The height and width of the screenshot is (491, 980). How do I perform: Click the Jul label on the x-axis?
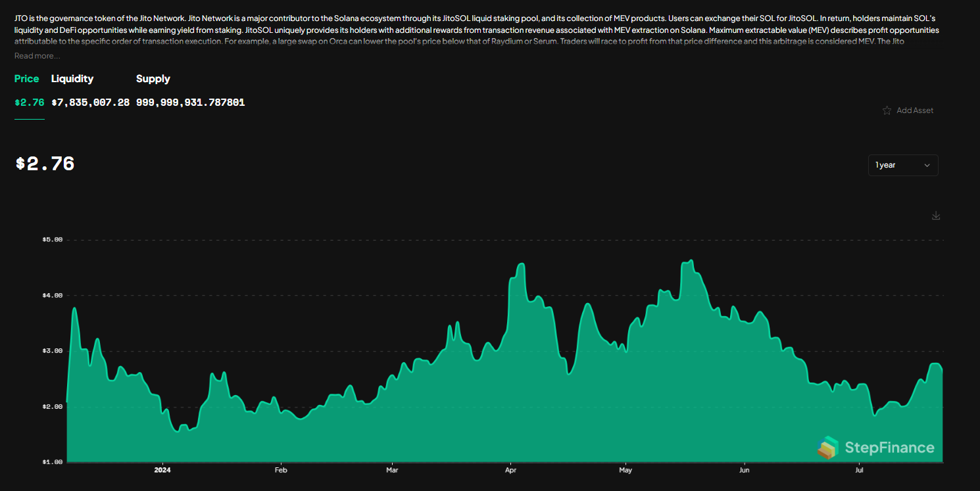(x=859, y=470)
